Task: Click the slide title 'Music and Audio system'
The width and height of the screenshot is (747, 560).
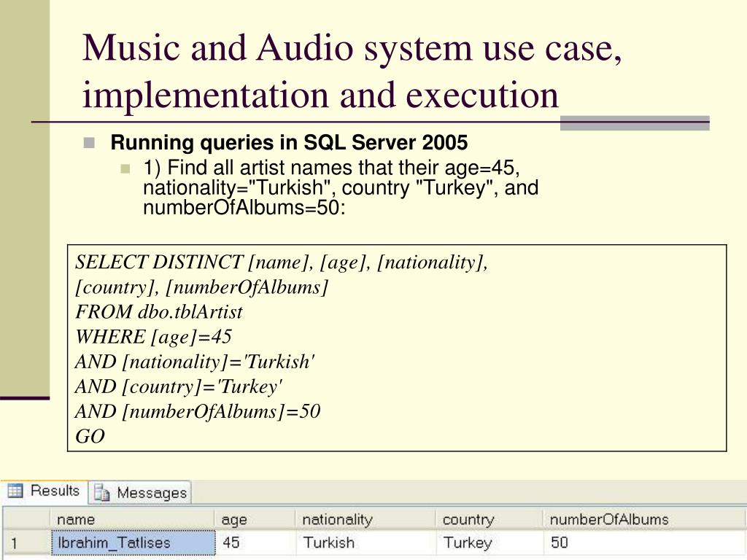Action: click(352, 71)
